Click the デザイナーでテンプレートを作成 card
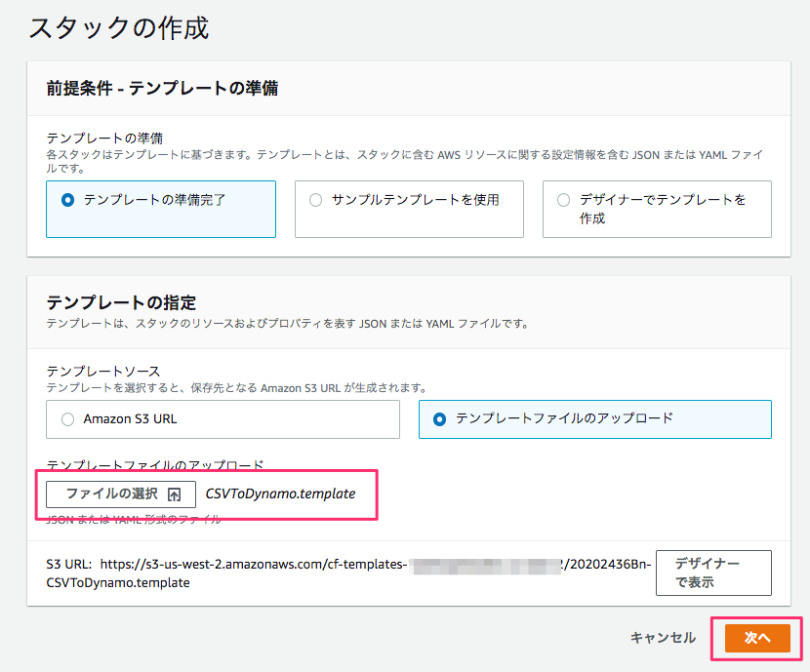810x672 pixels. click(x=657, y=209)
